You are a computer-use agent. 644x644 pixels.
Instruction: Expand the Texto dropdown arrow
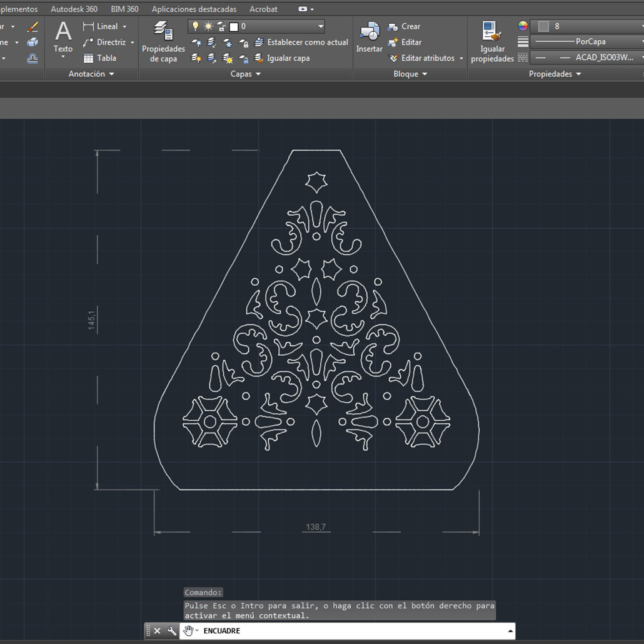[x=63, y=57]
